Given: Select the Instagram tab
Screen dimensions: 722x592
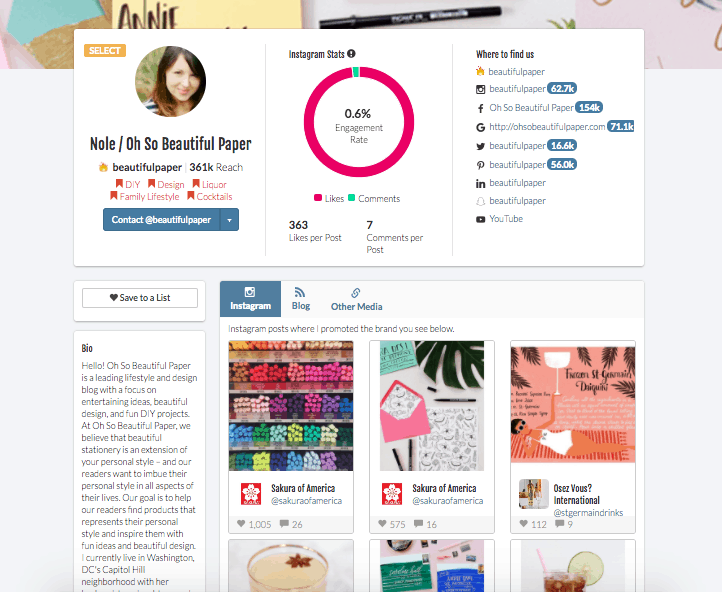Looking at the screenshot, I should click(x=250, y=299).
